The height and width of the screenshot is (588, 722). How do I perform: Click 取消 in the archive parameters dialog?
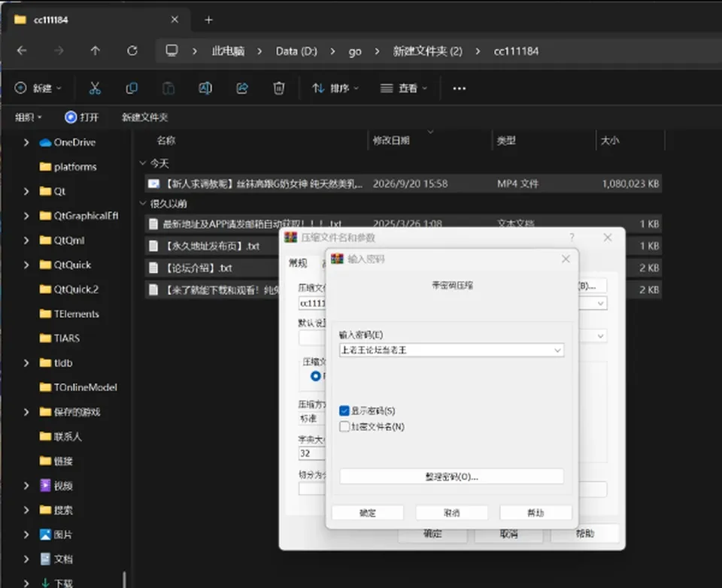(x=509, y=534)
